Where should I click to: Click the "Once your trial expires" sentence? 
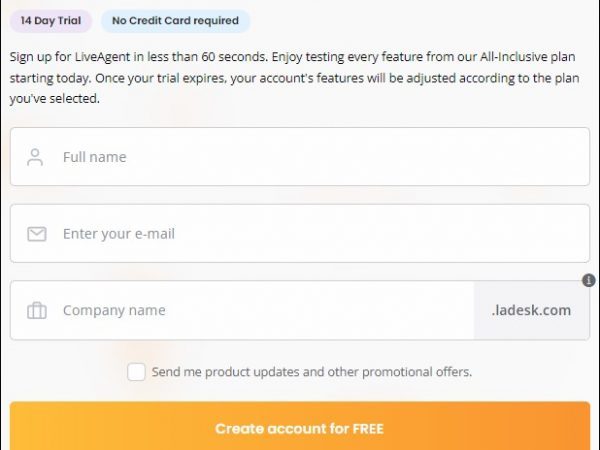tap(176, 77)
